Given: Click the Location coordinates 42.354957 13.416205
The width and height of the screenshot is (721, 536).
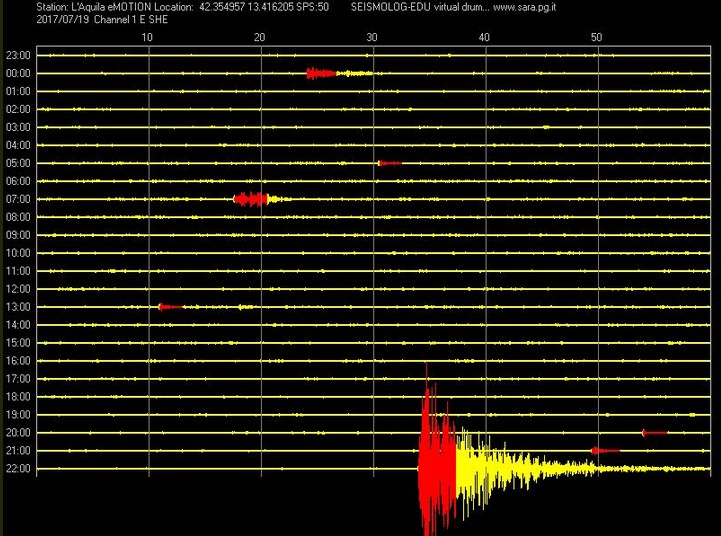Looking at the screenshot, I should [247, 7].
